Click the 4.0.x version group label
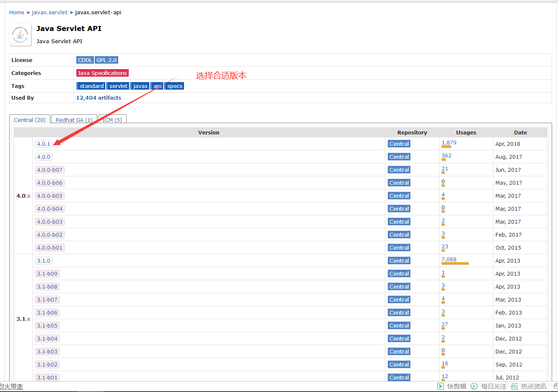Image resolution: width=558 pixels, height=392 pixels. (x=23, y=196)
